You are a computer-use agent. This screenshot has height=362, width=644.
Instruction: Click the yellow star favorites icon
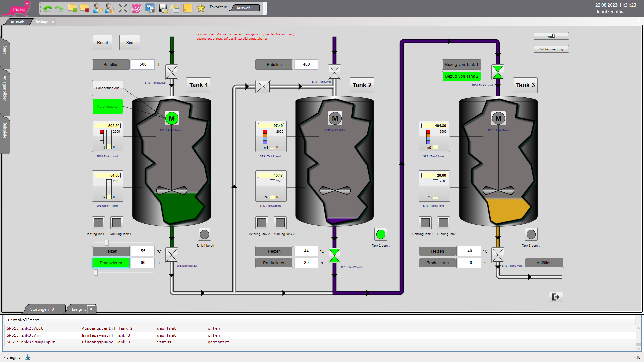point(201,8)
